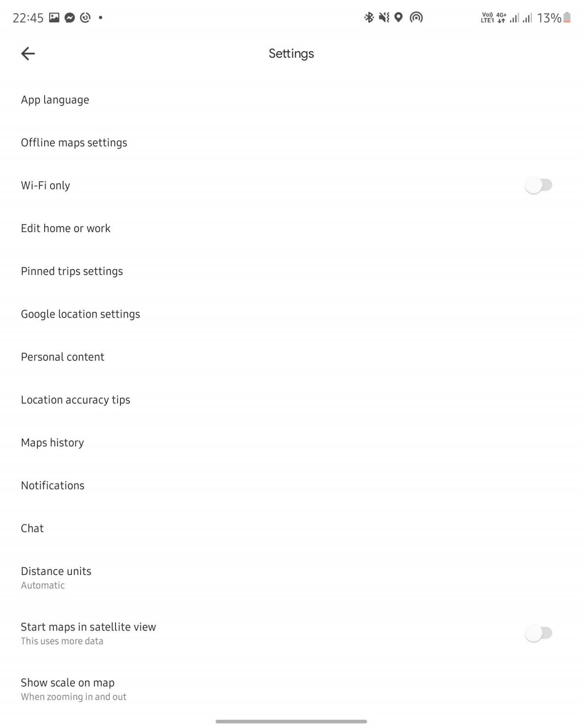Tap the hotspot status icon

tap(416, 18)
